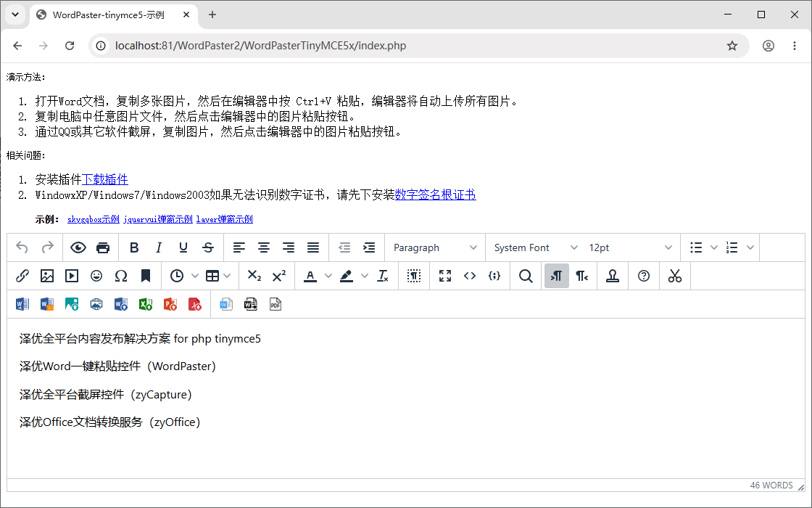Image resolution: width=812 pixels, height=508 pixels.
Task: Expand the highlight color picker arrow
Action: (365, 276)
